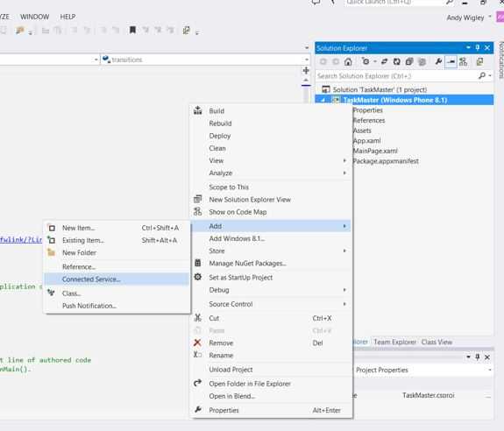
Task: Click the Existing Item... icon in submenu
Action: pos(52,240)
